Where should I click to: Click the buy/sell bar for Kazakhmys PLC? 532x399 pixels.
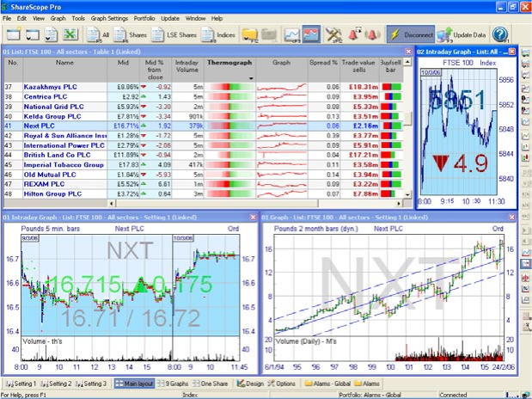point(392,87)
